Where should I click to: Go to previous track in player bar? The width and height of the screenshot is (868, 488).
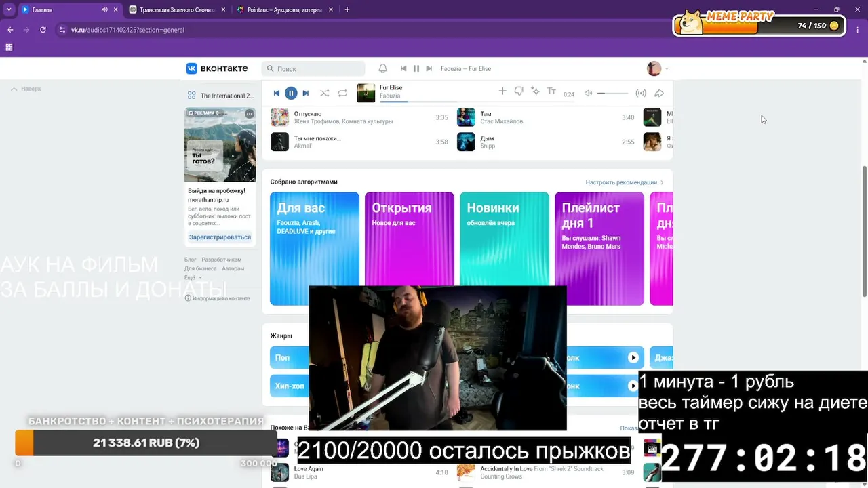[x=276, y=93]
